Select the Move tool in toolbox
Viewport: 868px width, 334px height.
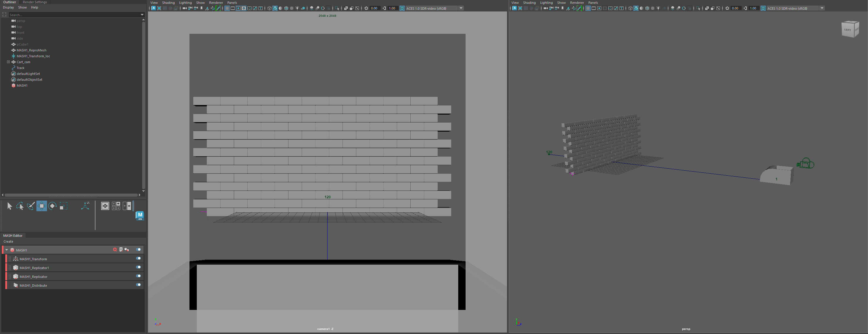coord(41,206)
